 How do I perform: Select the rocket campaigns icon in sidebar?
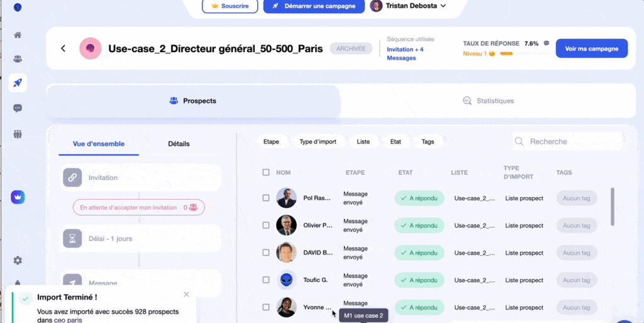[x=17, y=82]
